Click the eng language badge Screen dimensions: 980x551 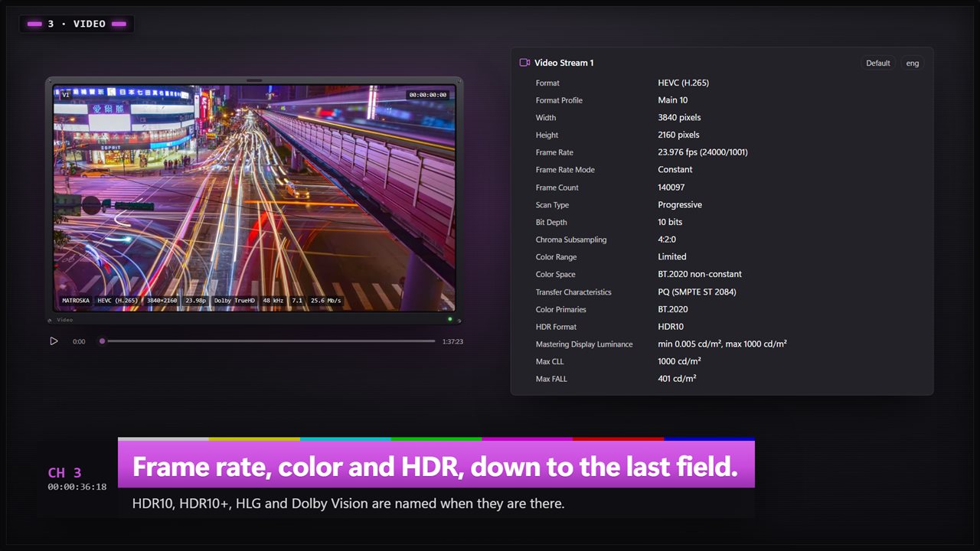click(913, 64)
